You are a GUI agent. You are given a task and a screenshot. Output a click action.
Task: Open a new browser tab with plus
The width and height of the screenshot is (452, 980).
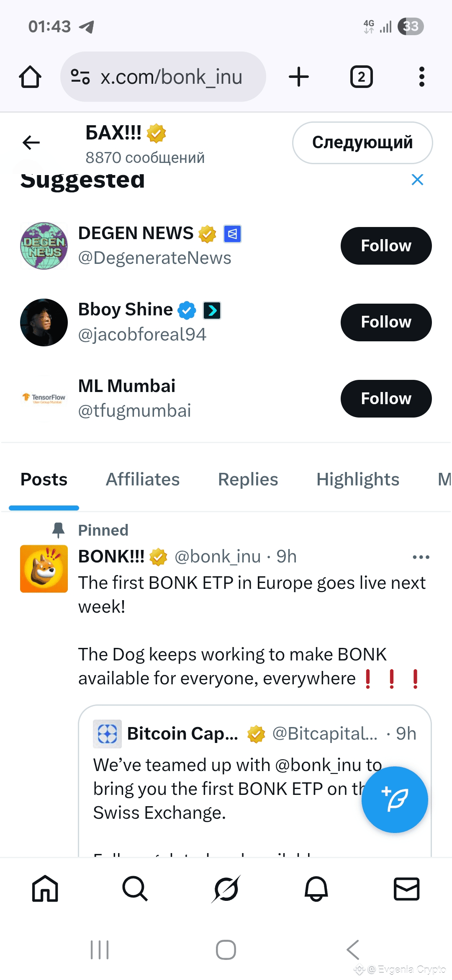coord(299,77)
